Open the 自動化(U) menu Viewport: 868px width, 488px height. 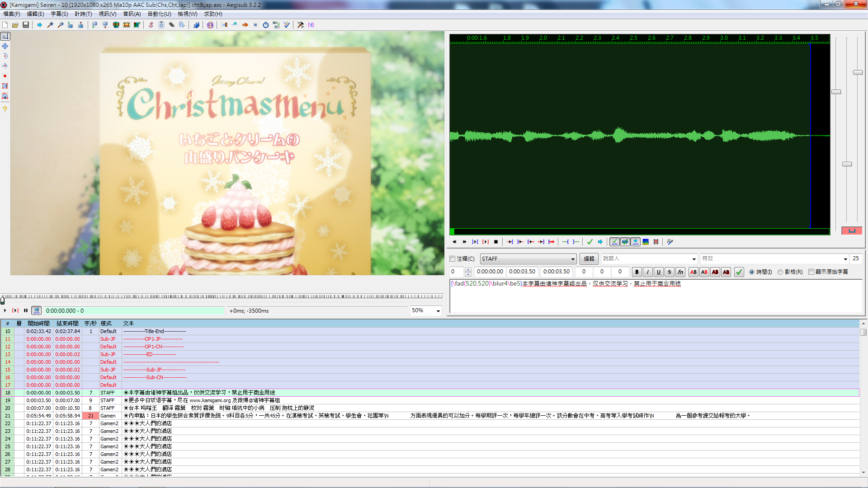click(x=159, y=14)
